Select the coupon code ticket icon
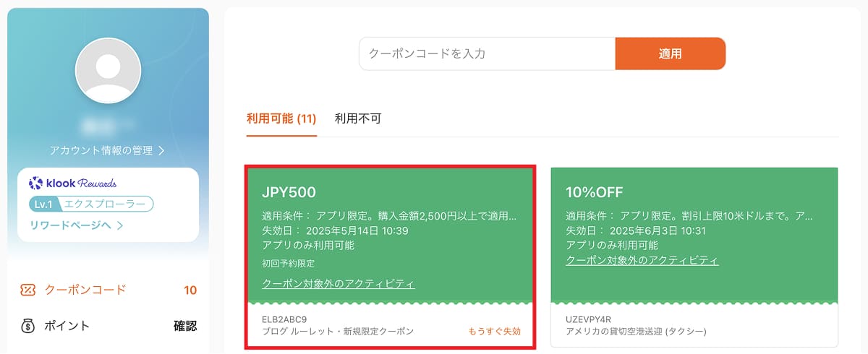The image size is (868, 354). (x=27, y=290)
